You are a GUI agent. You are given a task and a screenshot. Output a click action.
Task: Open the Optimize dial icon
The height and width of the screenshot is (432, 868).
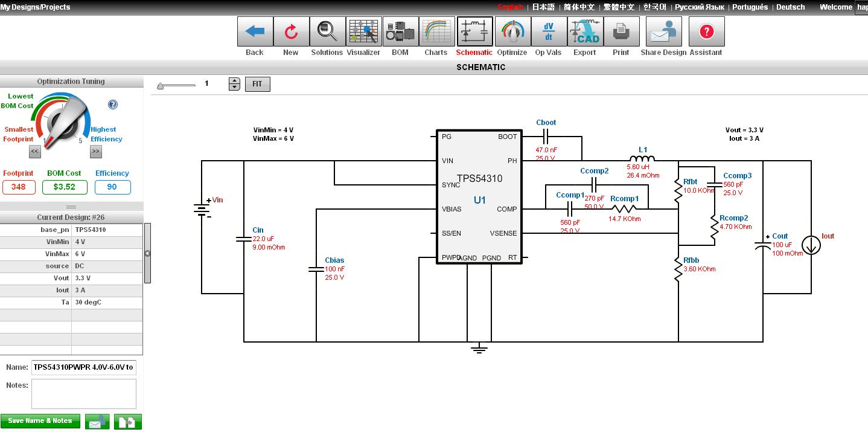tap(512, 31)
